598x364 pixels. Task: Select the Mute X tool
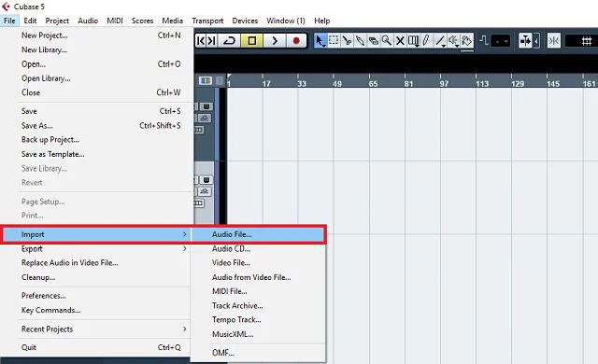pyautogui.click(x=400, y=40)
